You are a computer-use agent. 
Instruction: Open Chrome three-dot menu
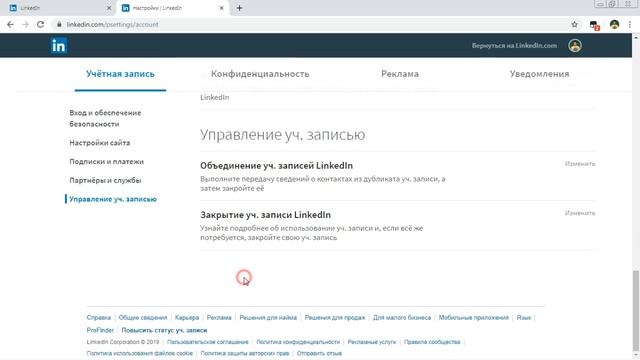point(630,24)
